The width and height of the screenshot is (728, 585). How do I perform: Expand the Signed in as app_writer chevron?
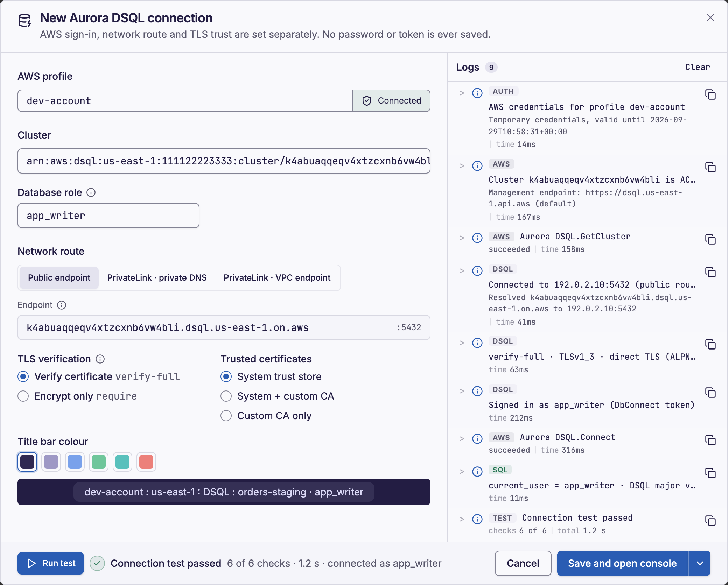pyautogui.click(x=462, y=391)
